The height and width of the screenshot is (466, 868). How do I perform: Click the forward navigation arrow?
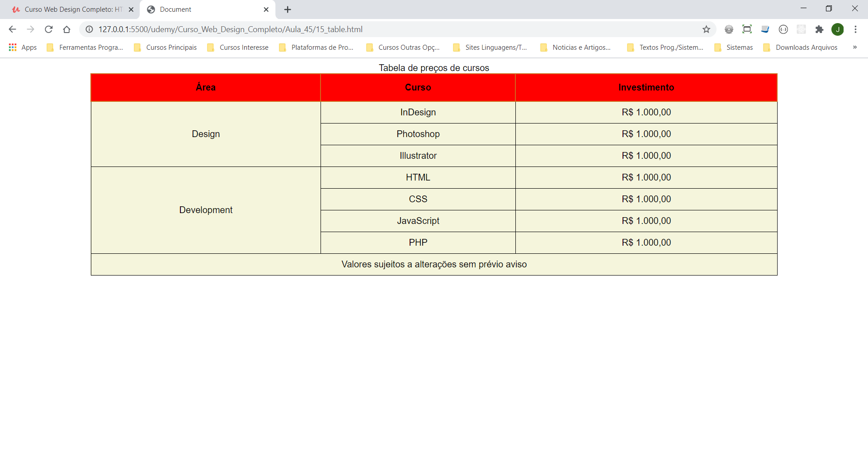point(30,29)
